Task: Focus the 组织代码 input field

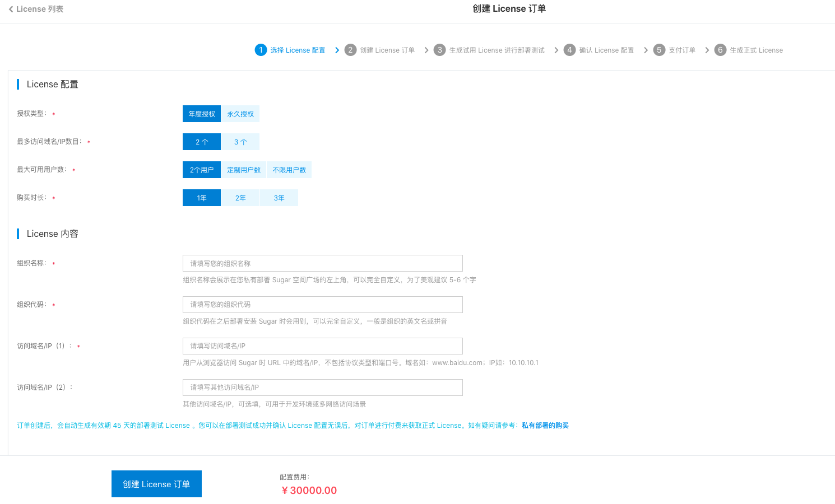Action: (x=323, y=305)
